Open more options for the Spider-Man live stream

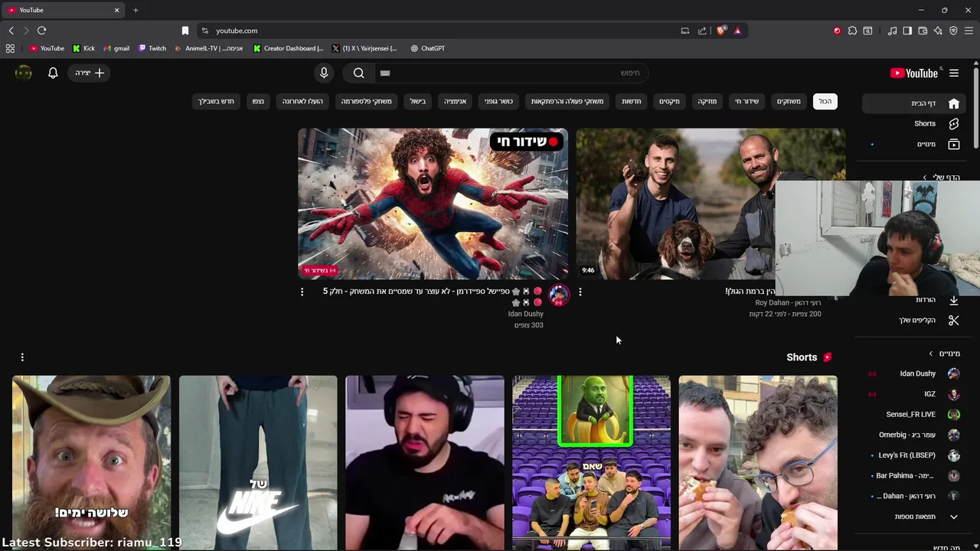[x=302, y=292]
